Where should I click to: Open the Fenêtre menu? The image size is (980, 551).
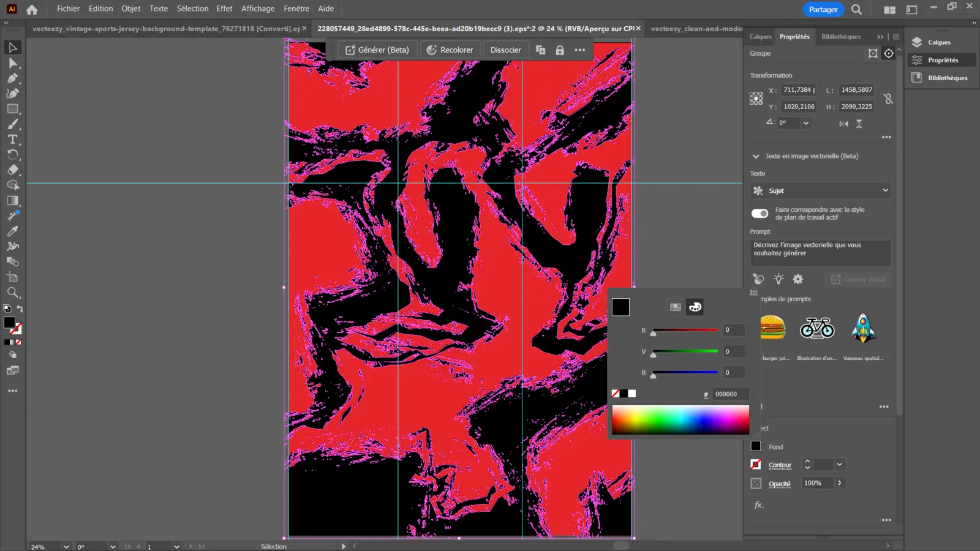point(296,9)
